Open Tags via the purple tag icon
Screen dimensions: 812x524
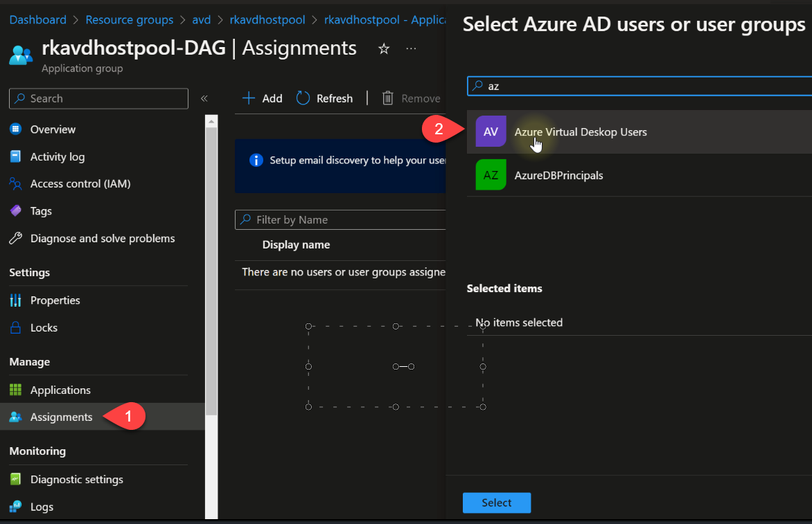pyautogui.click(x=15, y=211)
